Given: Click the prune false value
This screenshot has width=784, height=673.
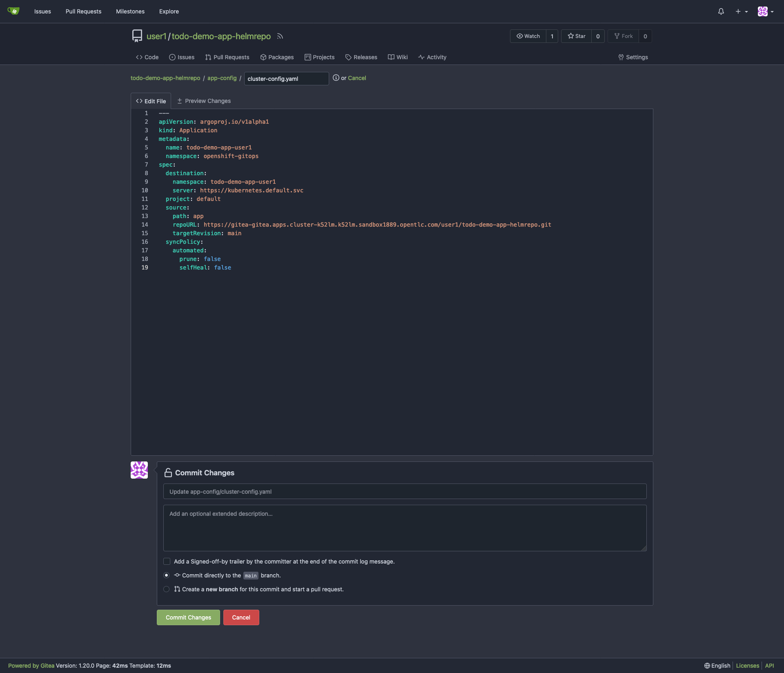Looking at the screenshot, I should (x=212, y=259).
